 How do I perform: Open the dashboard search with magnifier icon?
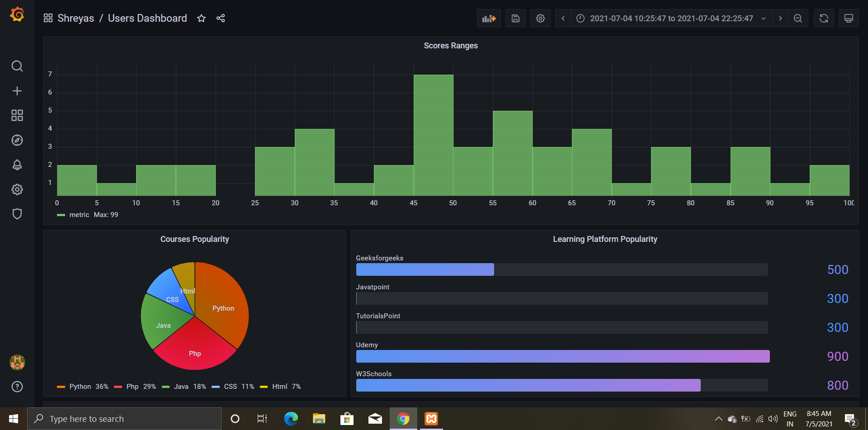[17, 66]
